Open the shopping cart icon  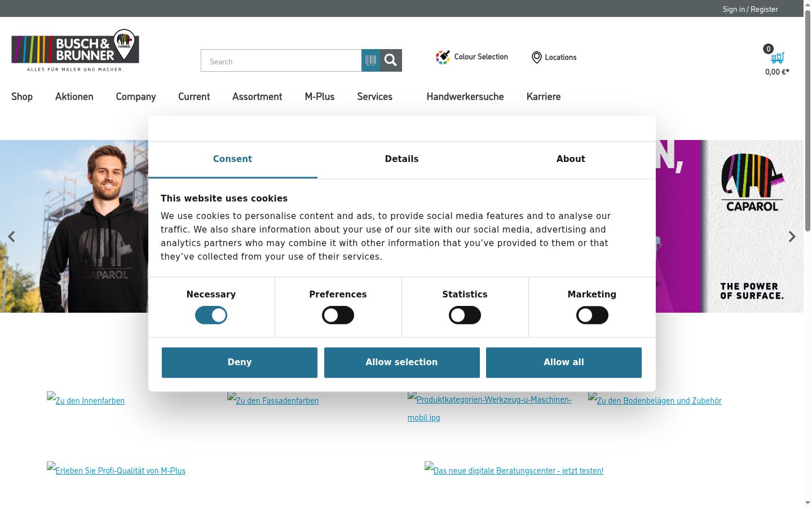tap(778, 58)
